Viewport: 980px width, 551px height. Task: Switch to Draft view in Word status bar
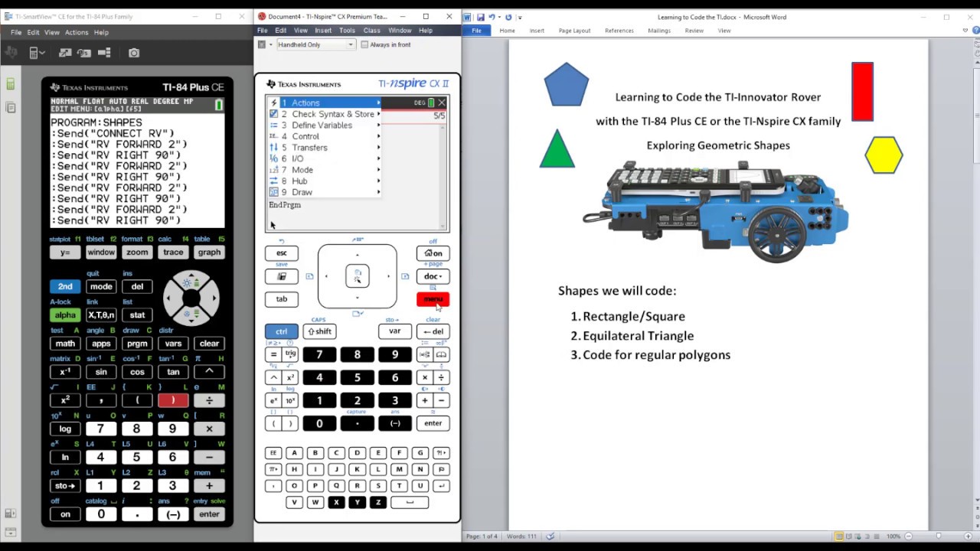pos(878,536)
